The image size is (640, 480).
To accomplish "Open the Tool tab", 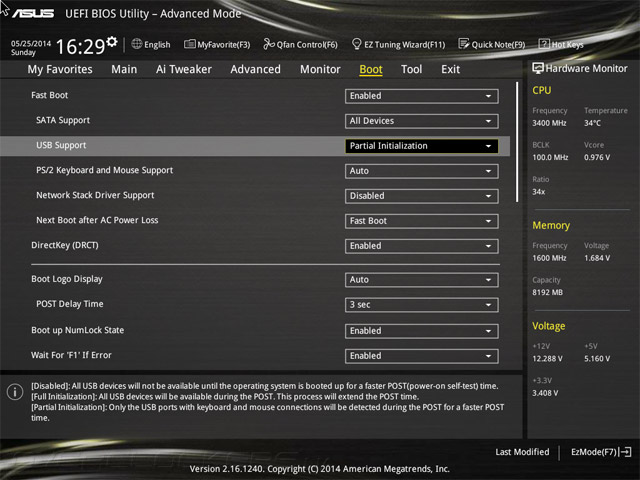I will [x=411, y=69].
